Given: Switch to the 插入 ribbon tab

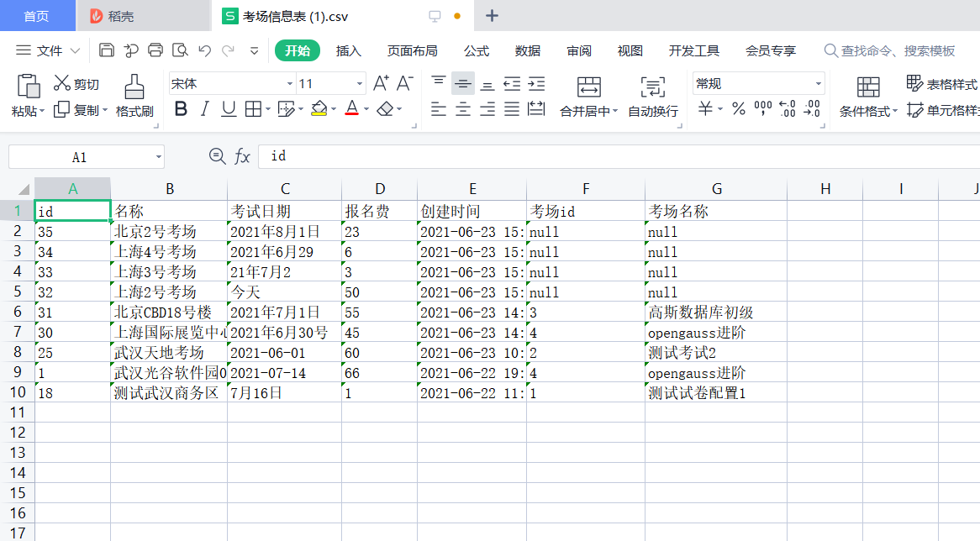Looking at the screenshot, I should [348, 50].
